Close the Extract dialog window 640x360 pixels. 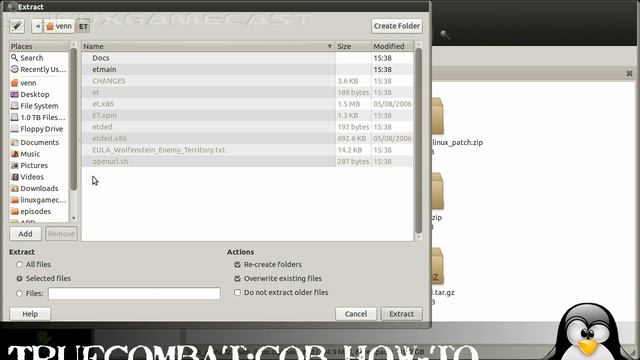(x=10, y=6)
